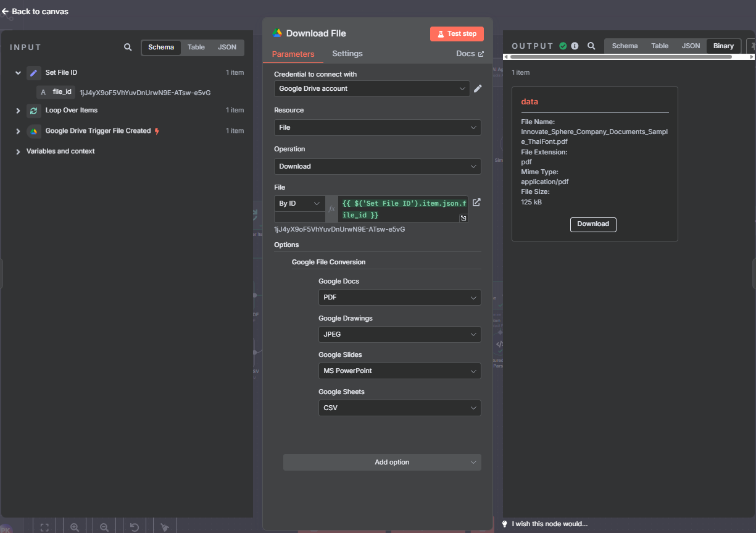The image size is (756, 533).
Task: Select the file_id field pill
Action: [x=56, y=92]
